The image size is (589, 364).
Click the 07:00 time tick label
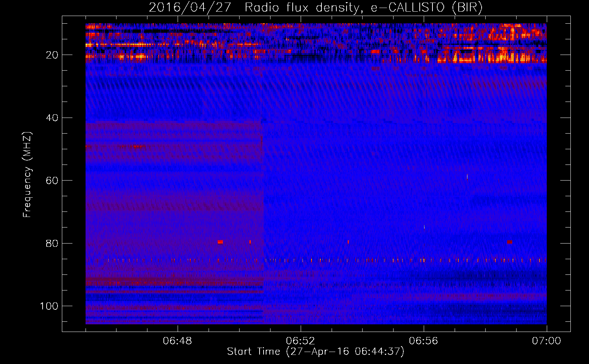(x=546, y=341)
